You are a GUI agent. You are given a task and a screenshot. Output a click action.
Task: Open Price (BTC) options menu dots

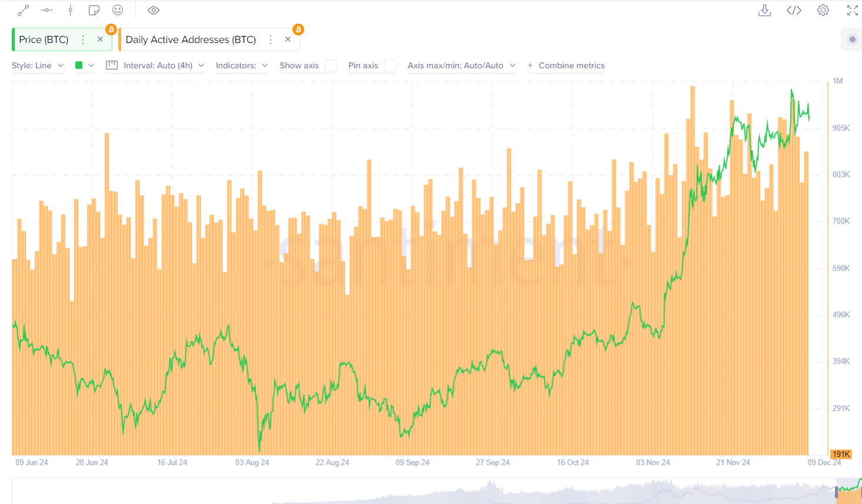(x=83, y=39)
